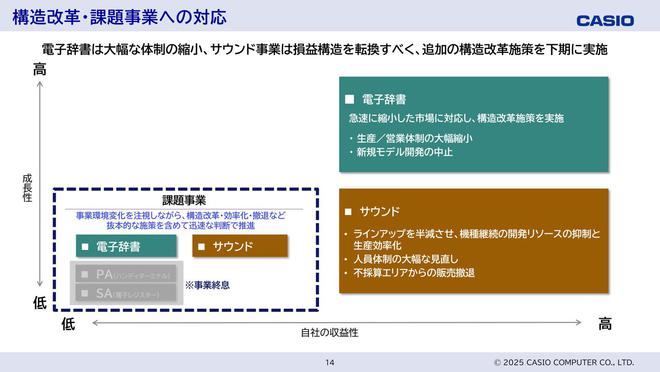Viewport: 660px width, 372px height.
Task: Click the サウンド heading in the large brown box
Action: (x=379, y=211)
